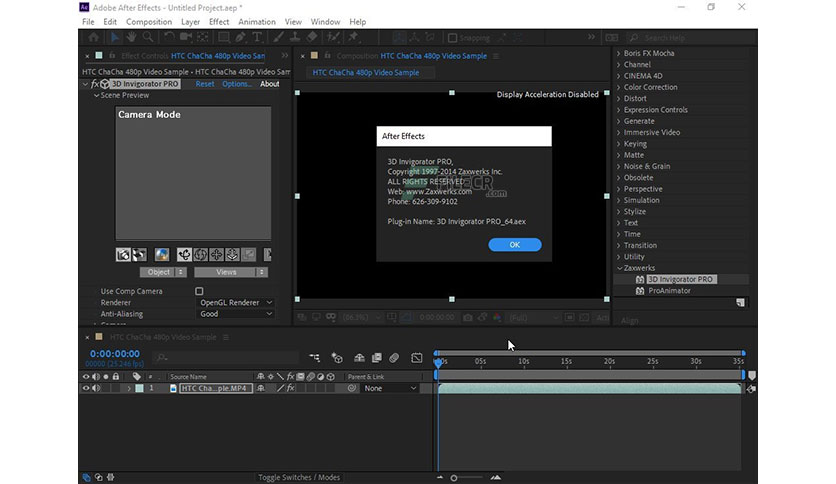Select the Puppet Pin tool
Viewport: 836px width, 484px height.
pyautogui.click(x=353, y=37)
